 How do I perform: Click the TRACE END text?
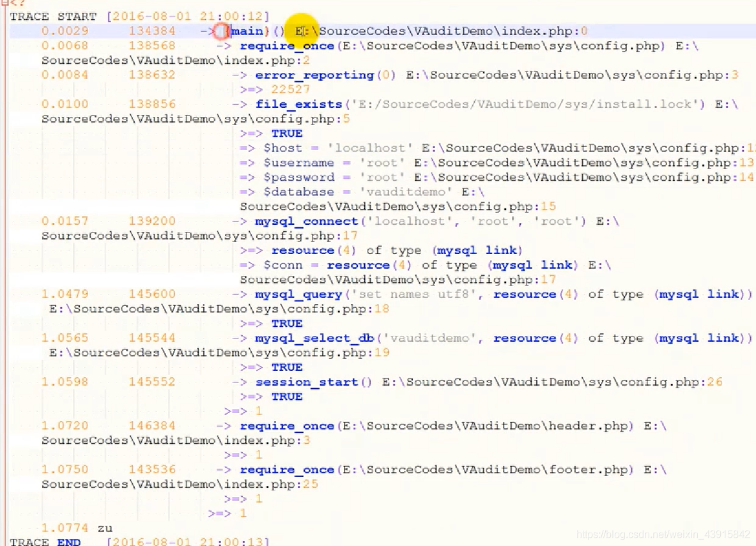[45, 542]
